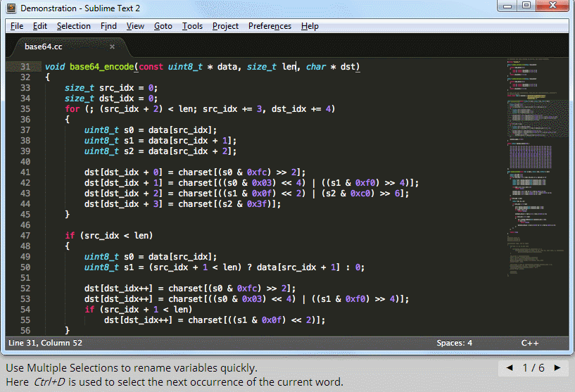Open the Project menu

tap(225, 26)
